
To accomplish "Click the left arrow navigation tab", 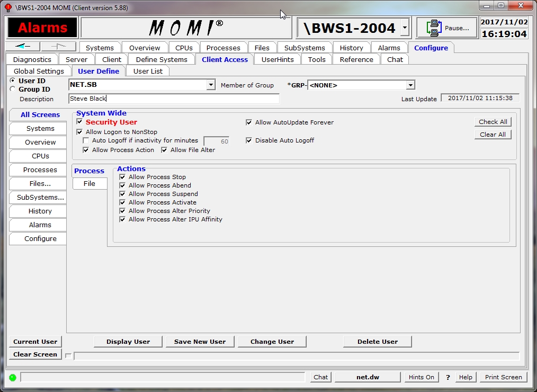I will point(23,47).
